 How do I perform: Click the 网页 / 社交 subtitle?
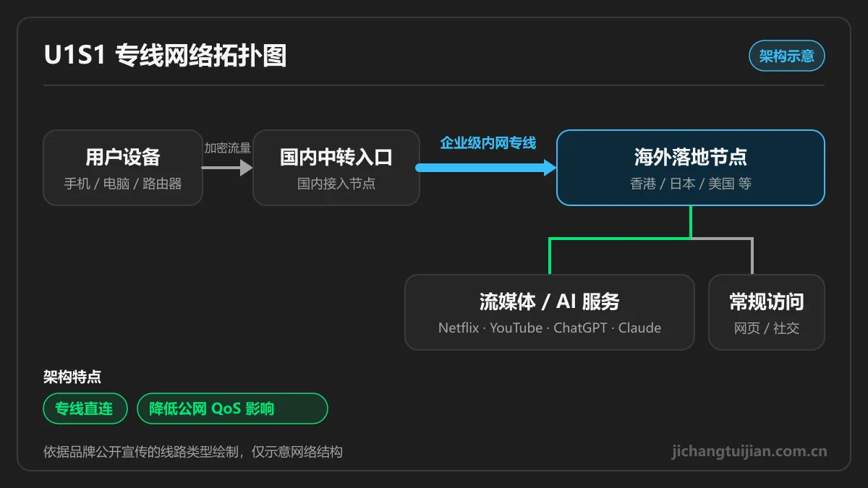[767, 328]
